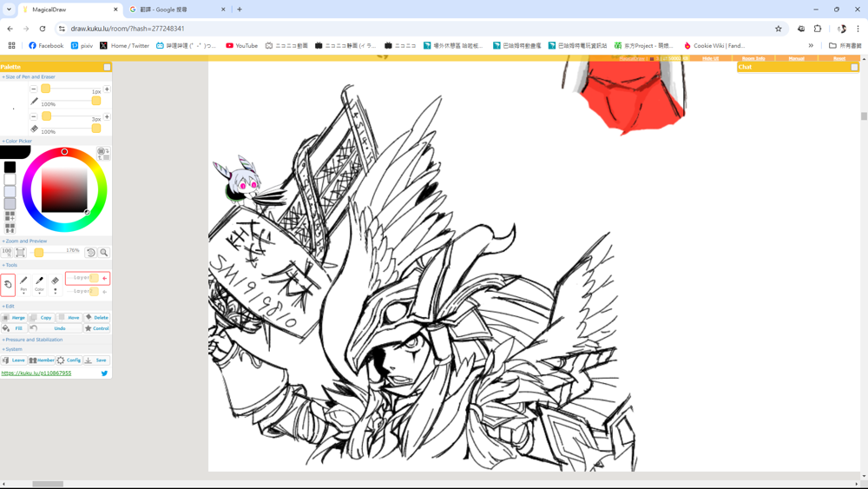The width and height of the screenshot is (868, 489).
Task: Collapse the System section
Action: coord(12,349)
